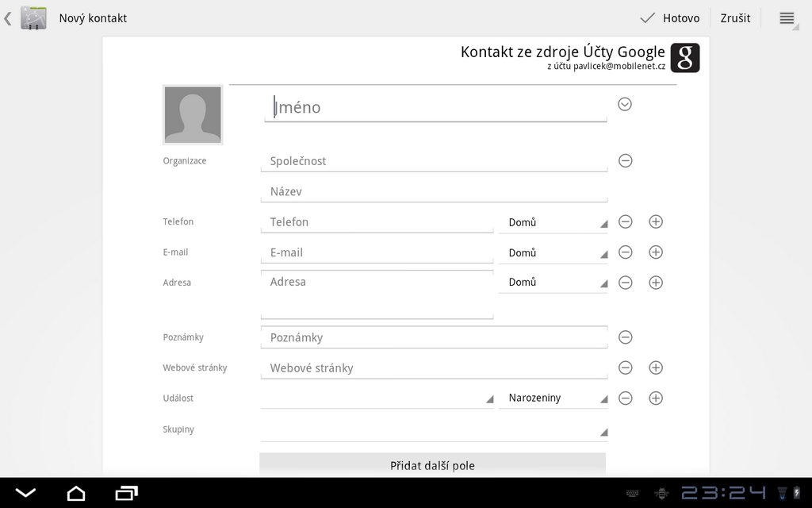Add another Adresa entry with plus icon
Screen dimensions: 812x508
click(x=656, y=283)
